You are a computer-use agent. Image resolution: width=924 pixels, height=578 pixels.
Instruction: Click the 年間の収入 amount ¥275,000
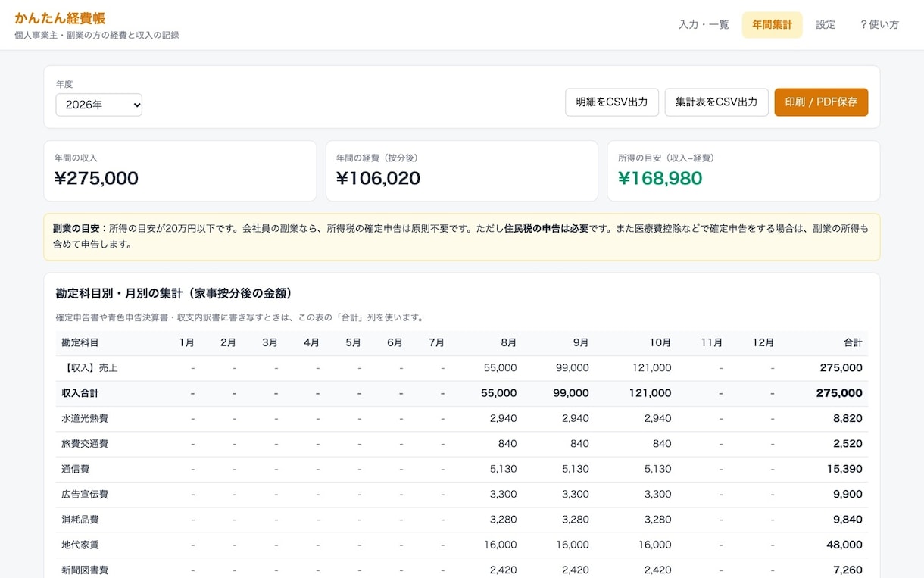pos(96,178)
